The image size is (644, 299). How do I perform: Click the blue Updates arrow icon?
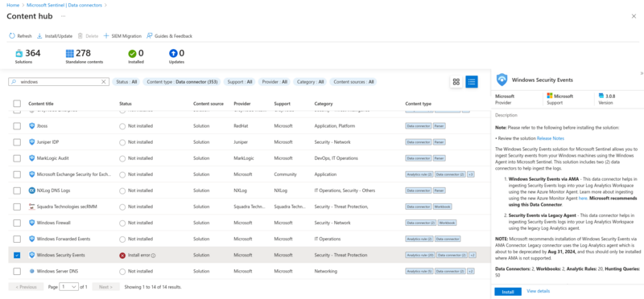click(173, 53)
